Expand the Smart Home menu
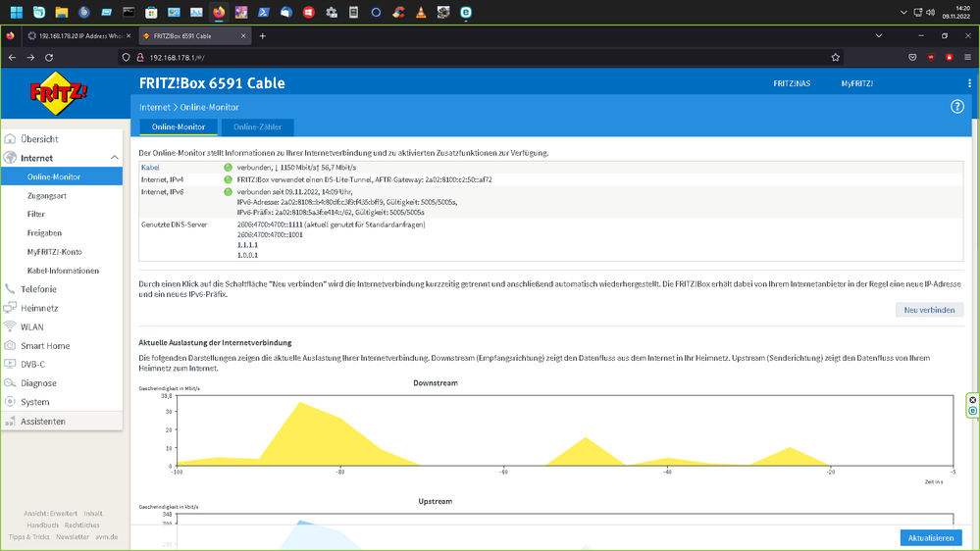The image size is (980, 551). (45, 345)
